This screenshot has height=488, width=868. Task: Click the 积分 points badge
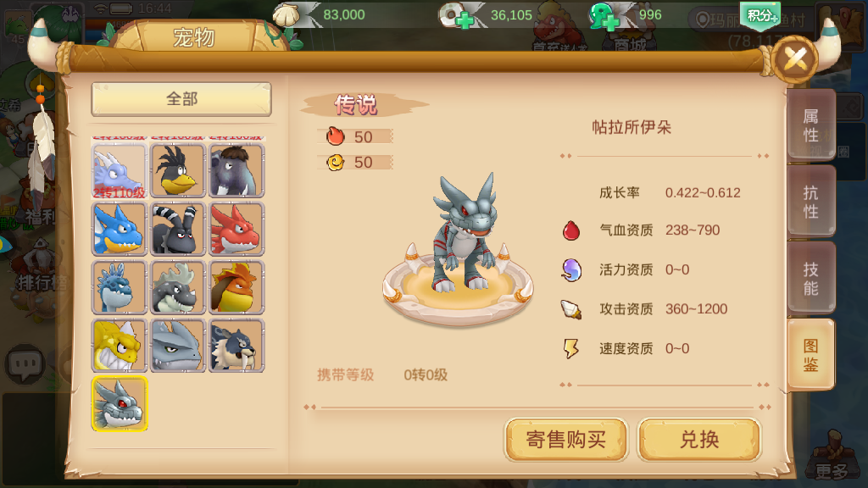760,15
